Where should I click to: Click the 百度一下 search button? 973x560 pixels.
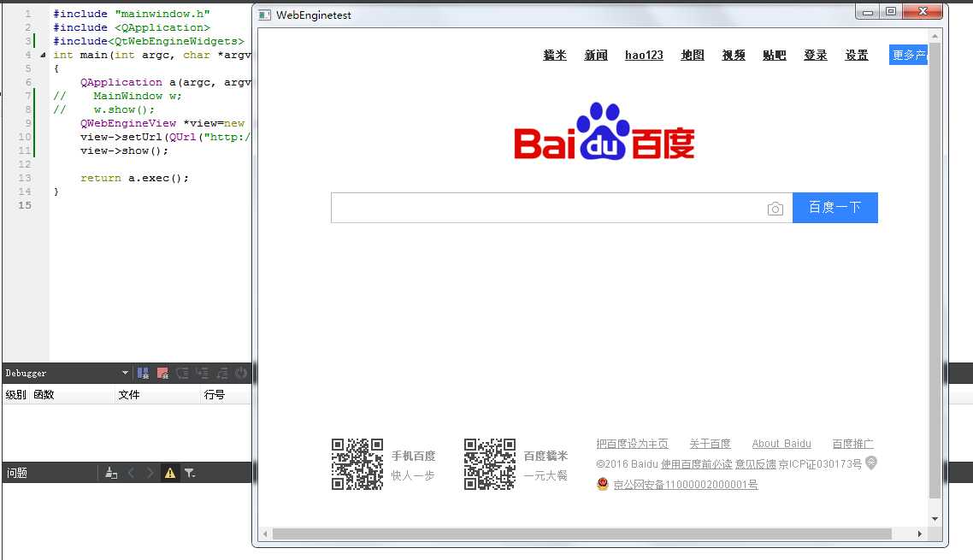tap(835, 208)
